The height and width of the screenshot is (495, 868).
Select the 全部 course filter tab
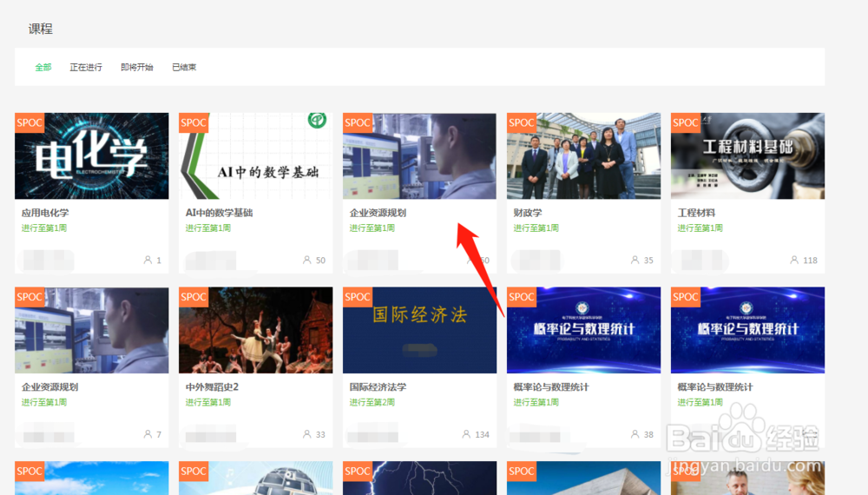pyautogui.click(x=43, y=67)
